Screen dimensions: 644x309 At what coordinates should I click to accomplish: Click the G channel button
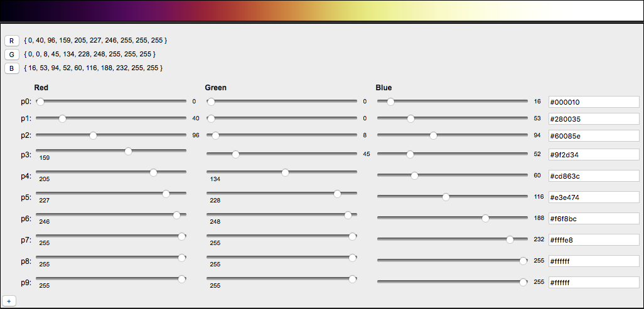point(12,55)
